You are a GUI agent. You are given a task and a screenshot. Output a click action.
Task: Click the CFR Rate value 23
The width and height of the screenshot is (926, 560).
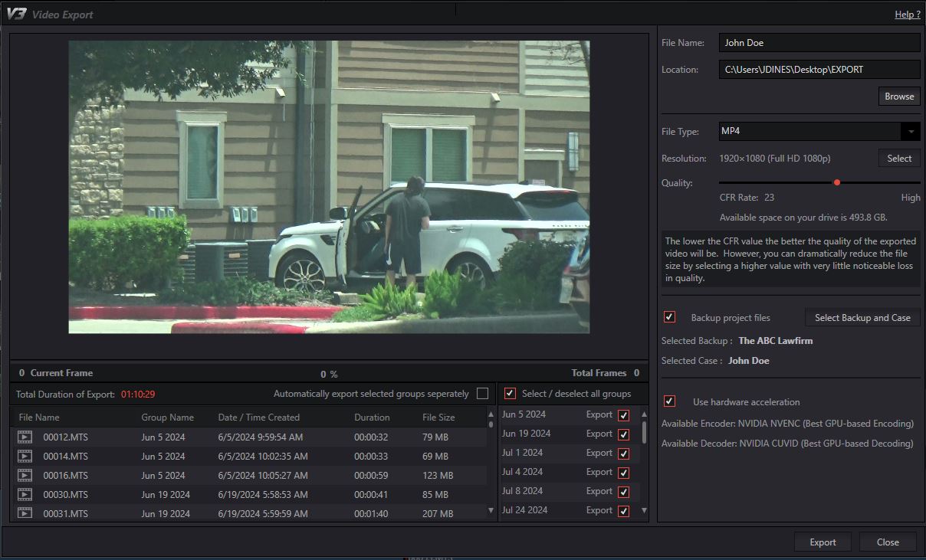pos(770,198)
